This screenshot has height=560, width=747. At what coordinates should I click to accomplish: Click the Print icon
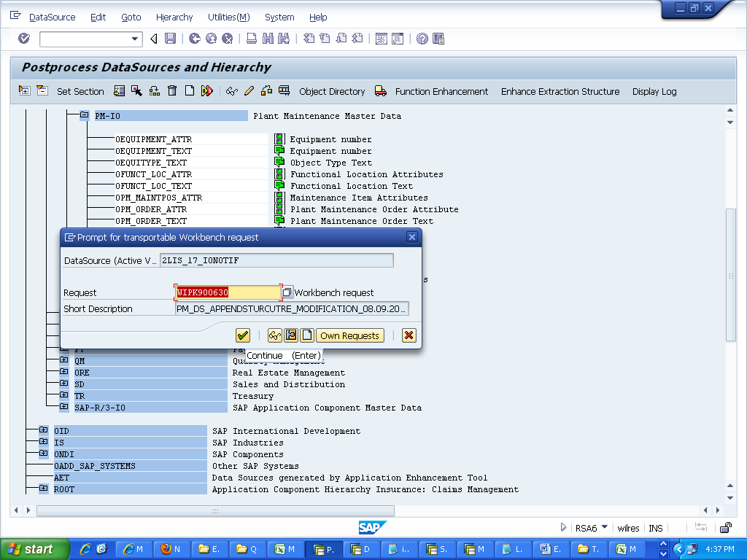tap(252, 39)
